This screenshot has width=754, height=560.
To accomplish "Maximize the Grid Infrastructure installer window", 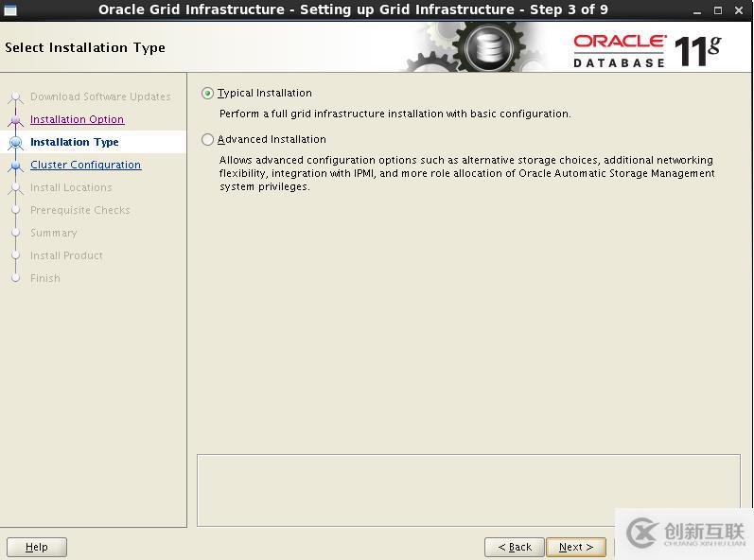I will click(x=718, y=10).
